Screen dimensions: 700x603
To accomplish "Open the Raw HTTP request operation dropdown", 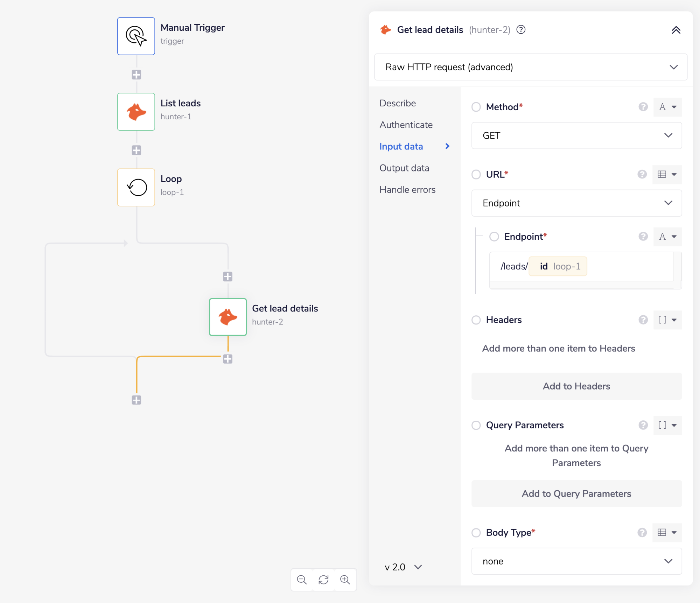I will point(531,67).
